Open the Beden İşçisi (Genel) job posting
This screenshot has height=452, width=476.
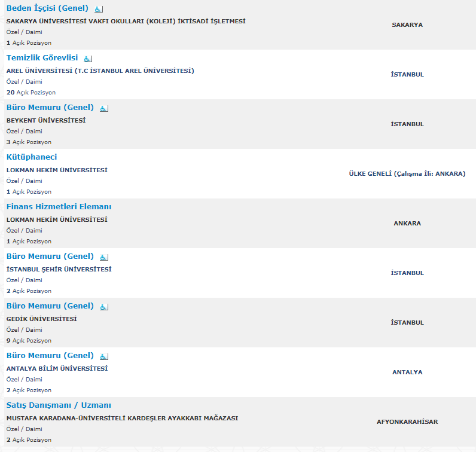click(47, 8)
